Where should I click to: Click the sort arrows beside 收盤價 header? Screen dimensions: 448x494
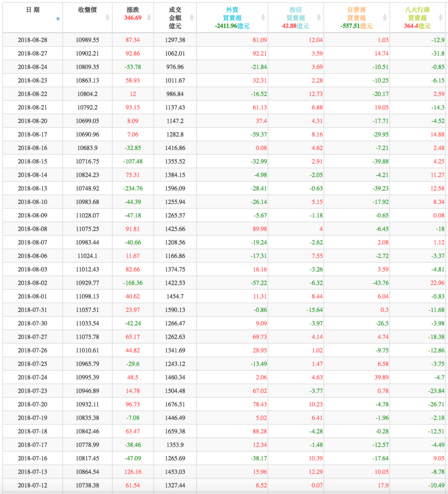point(107,18)
